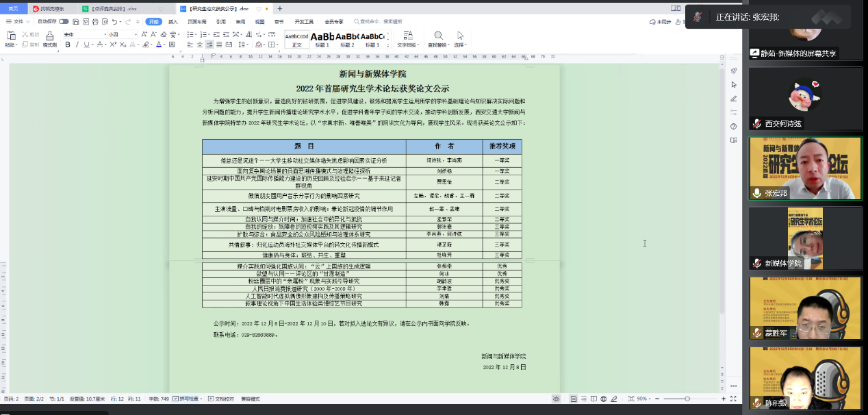This screenshot has height=415, width=868.
Task: Center-align the paragraph text
Action: [199, 45]
